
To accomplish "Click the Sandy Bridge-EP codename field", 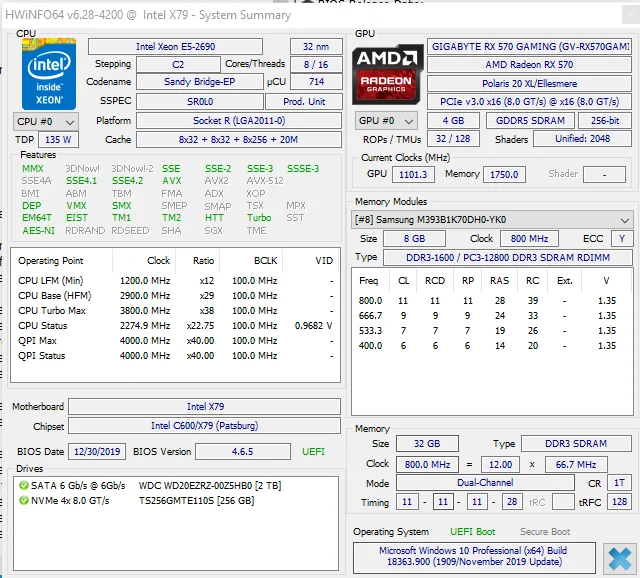I will click(x=200, y=82).
